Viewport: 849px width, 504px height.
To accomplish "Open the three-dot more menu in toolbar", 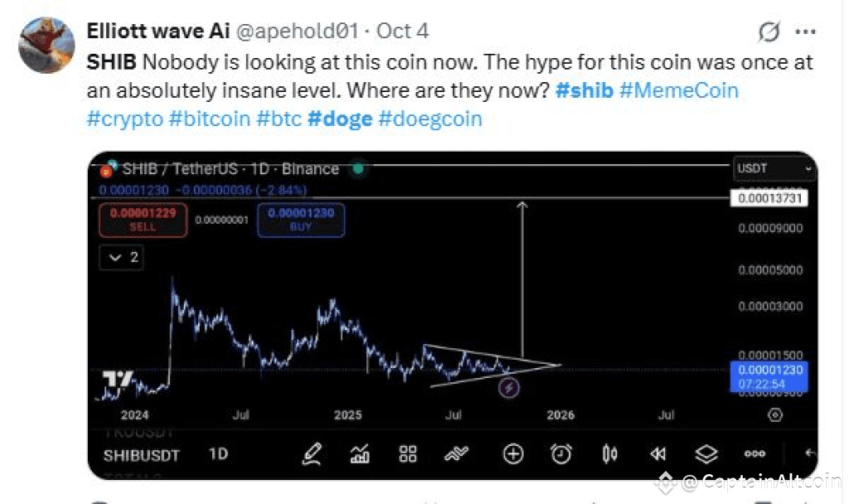I will point(754,454).
